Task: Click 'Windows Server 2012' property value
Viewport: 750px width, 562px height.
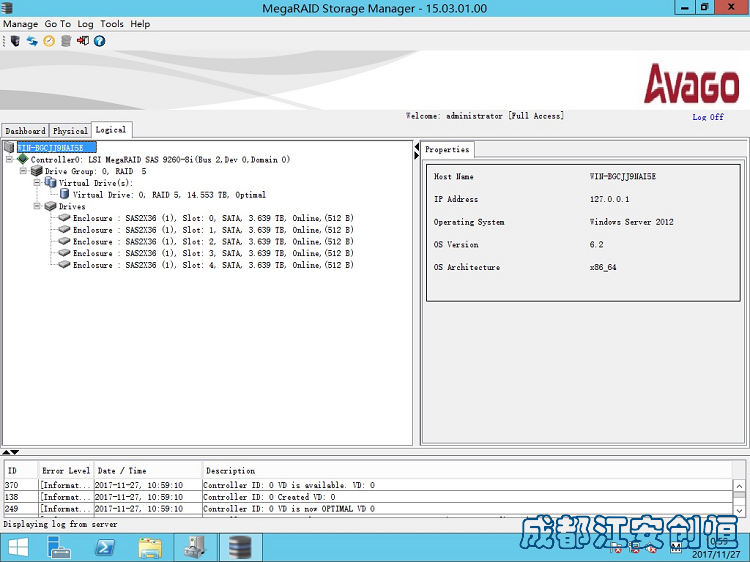Action: (631, 222)
